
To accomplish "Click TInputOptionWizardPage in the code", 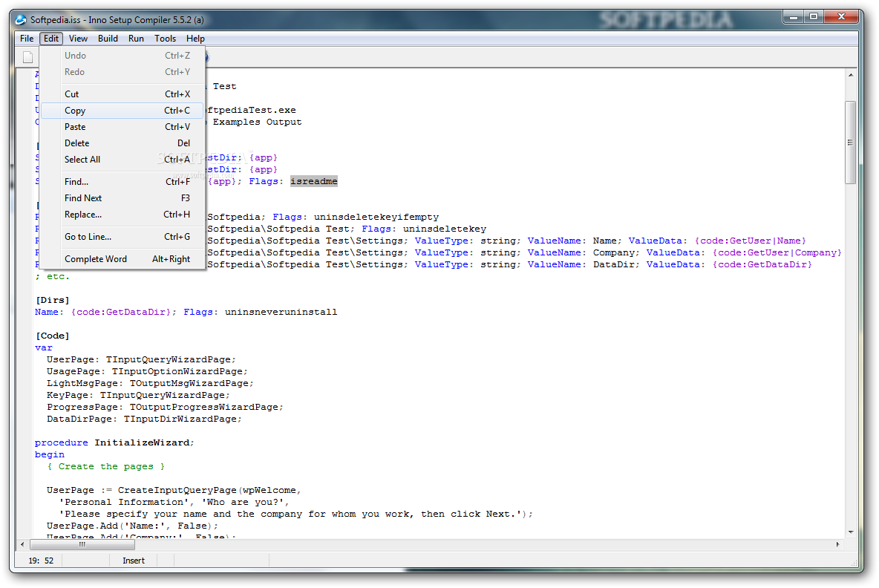I will [177, 371].
